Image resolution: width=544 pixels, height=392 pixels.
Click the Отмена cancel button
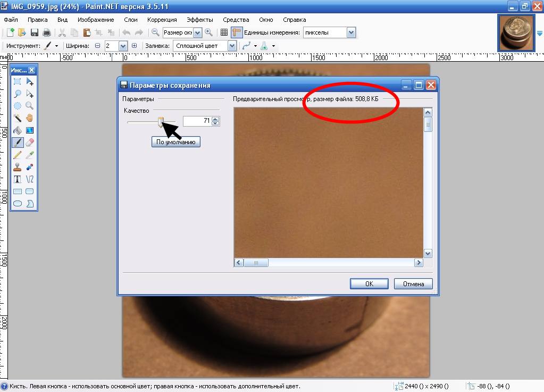[x=413, y=284]
